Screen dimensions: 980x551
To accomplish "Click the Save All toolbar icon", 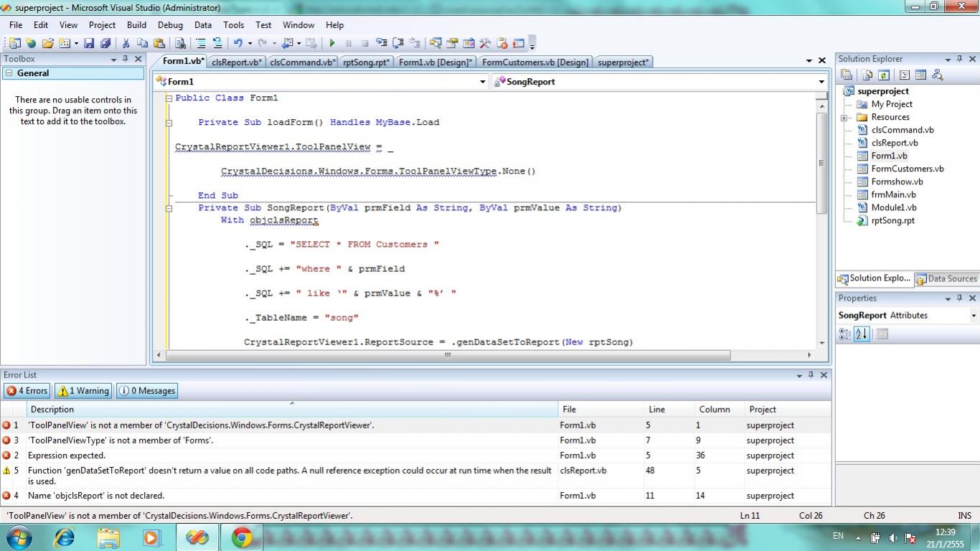I will (x=105, y=43).
